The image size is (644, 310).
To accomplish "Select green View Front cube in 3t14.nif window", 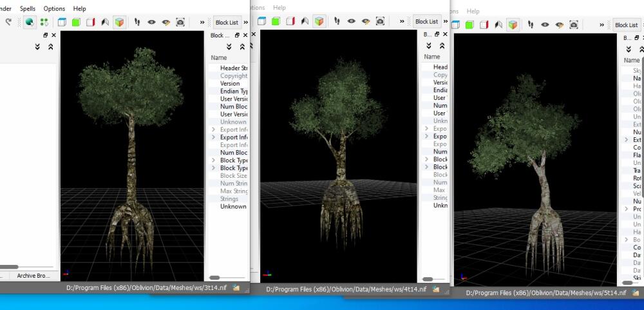I will click(x=76, y=22).
